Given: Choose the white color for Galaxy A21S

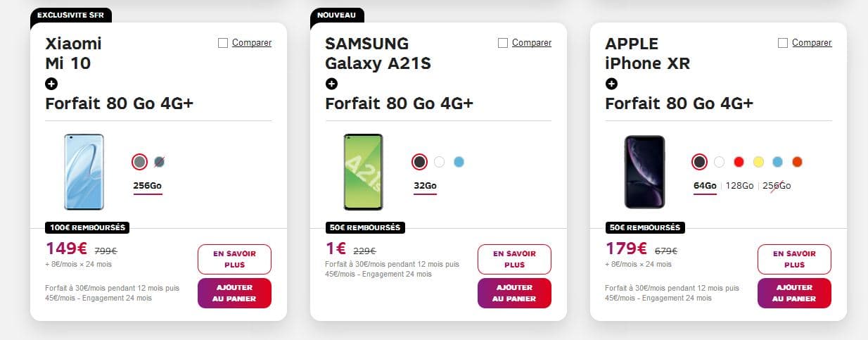Looking at the screenshot, I should [x=440, y=162].
